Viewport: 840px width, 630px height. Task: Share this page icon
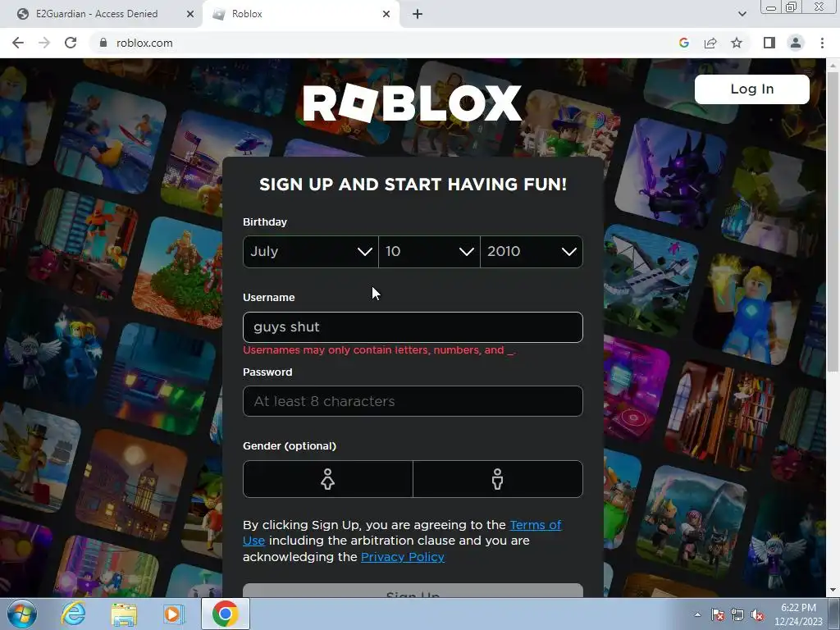[x=710, y=43]
